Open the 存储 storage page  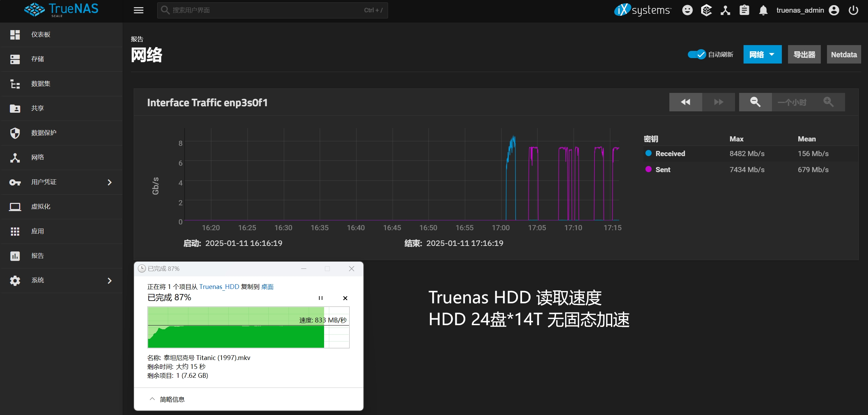pos(62,59)
